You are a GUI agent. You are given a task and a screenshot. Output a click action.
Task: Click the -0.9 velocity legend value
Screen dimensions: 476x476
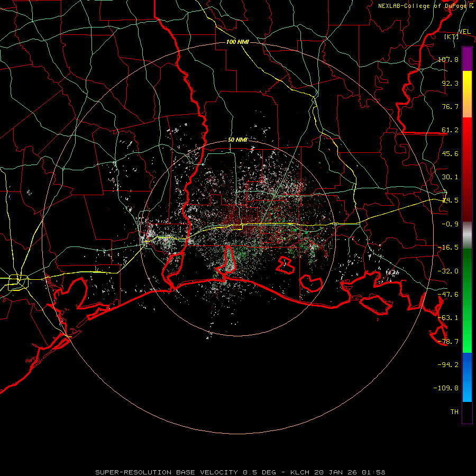click(x=450, y=224)
